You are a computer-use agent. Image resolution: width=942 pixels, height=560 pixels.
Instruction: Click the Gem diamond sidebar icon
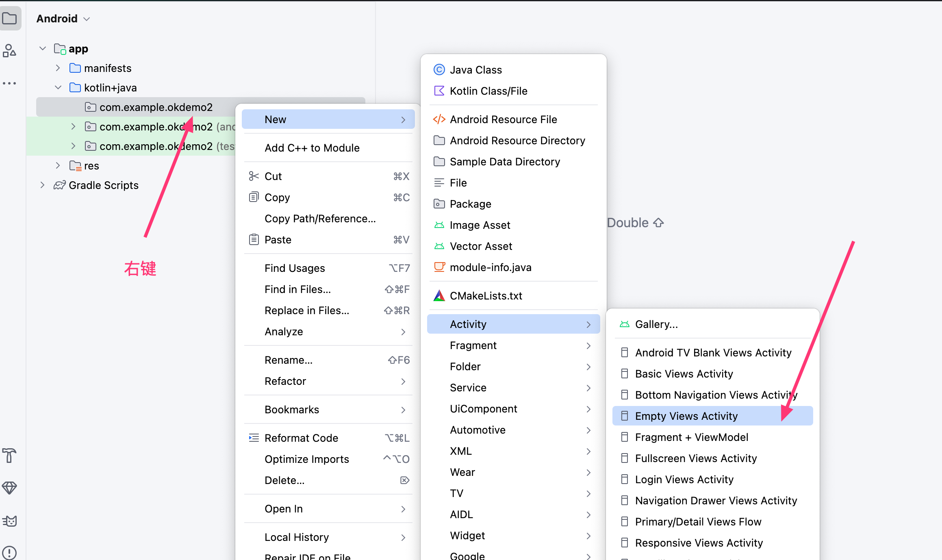point(10,488)
